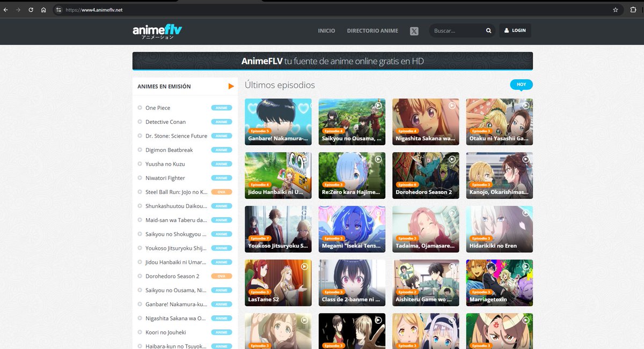Open Youkoso Jitsuryoku sidebar entry

(176, 248)
